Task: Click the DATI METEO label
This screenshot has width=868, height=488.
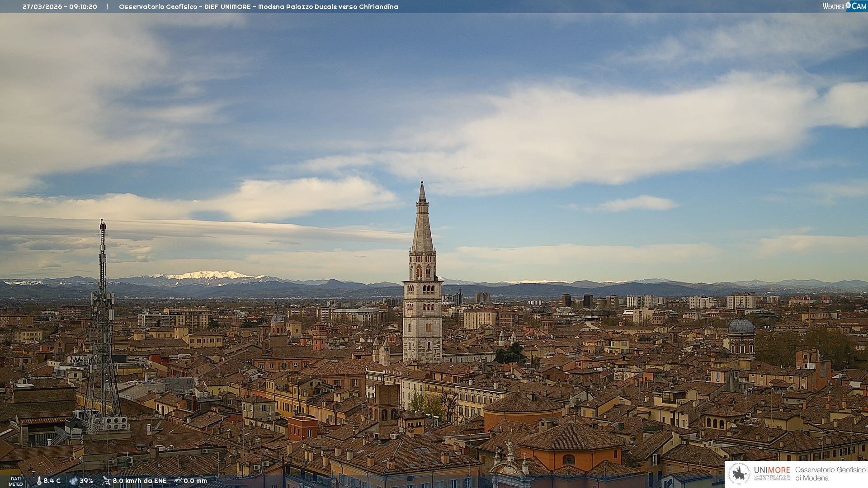Action: tap(16, 481)
